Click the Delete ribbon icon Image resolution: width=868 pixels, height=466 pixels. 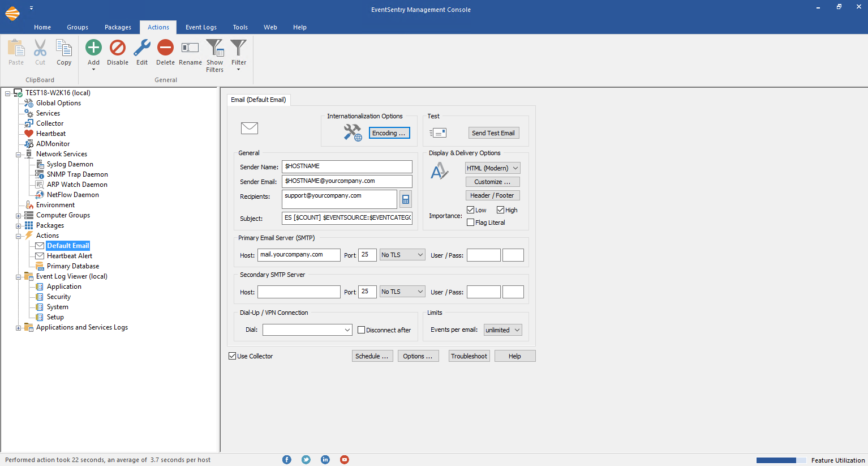(x=165, y=48)
